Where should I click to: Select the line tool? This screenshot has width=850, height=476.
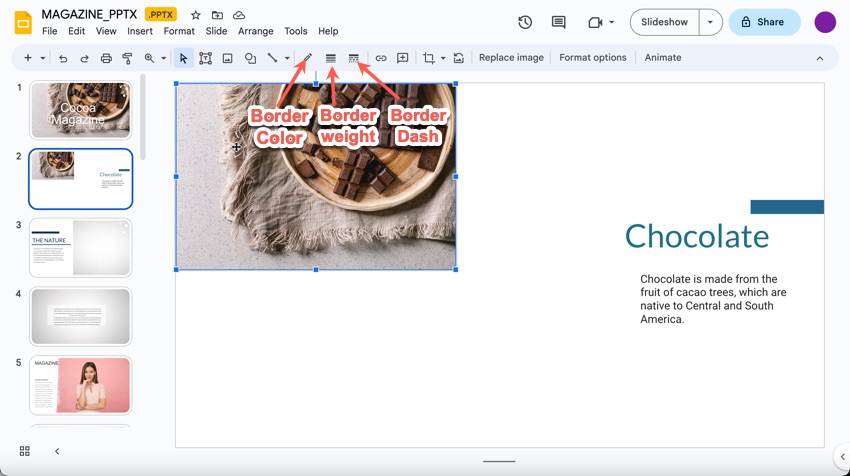pos(272,58)
